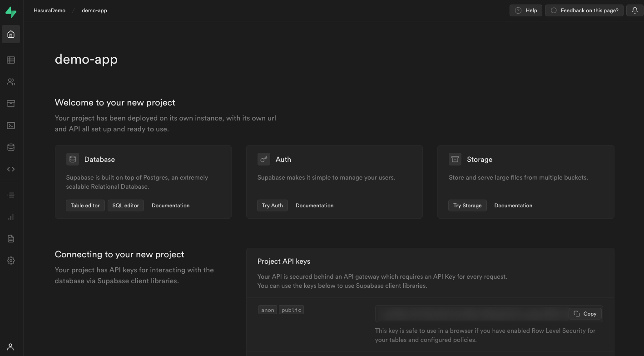Select the Storage icon in the sidebar
The width and height of the screenshot is (644, 356).
(x=10, y=103)
